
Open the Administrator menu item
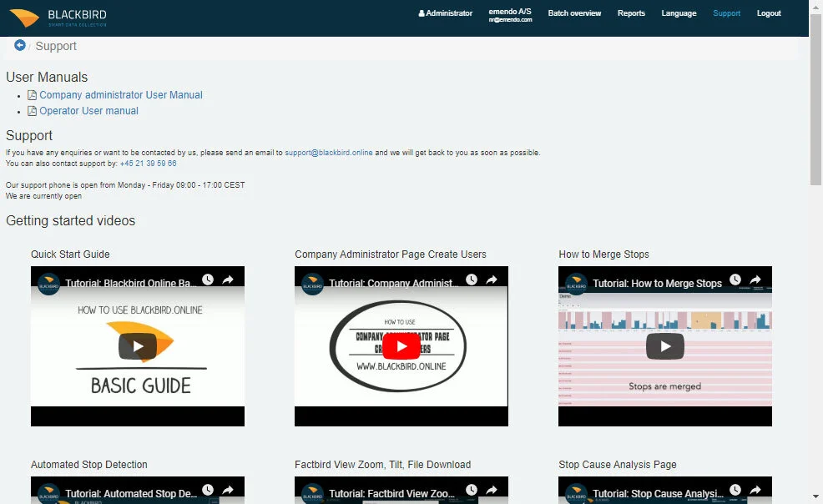(x=445, y=13)
